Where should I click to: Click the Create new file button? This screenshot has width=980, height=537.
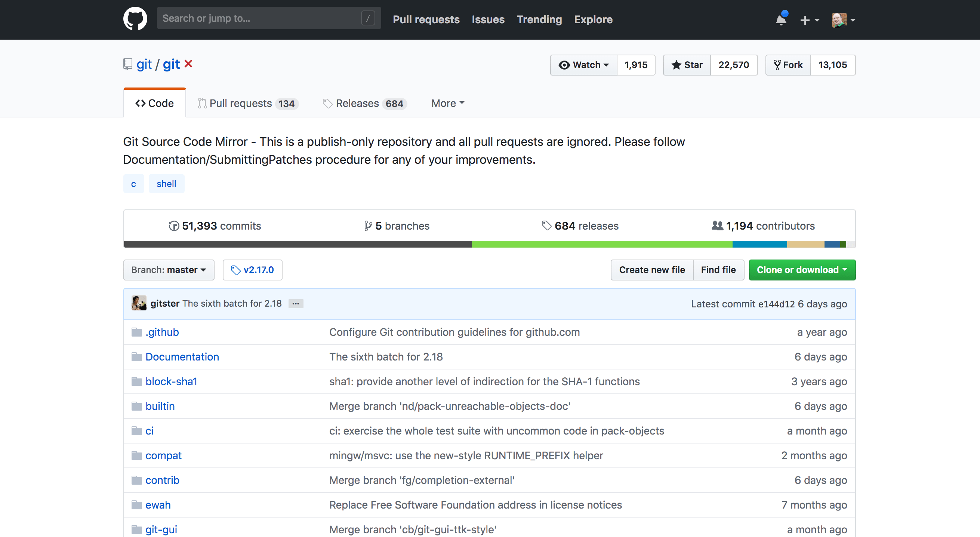click(x=652, y=270)
